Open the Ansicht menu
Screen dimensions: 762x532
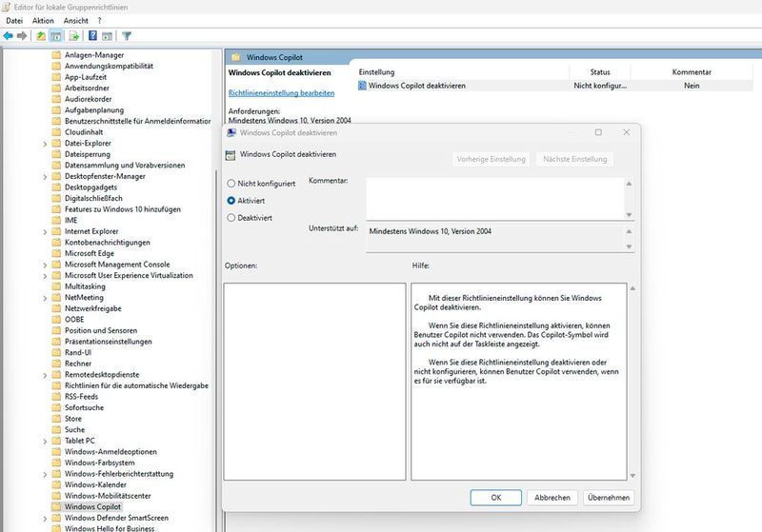tap(76, 20)
